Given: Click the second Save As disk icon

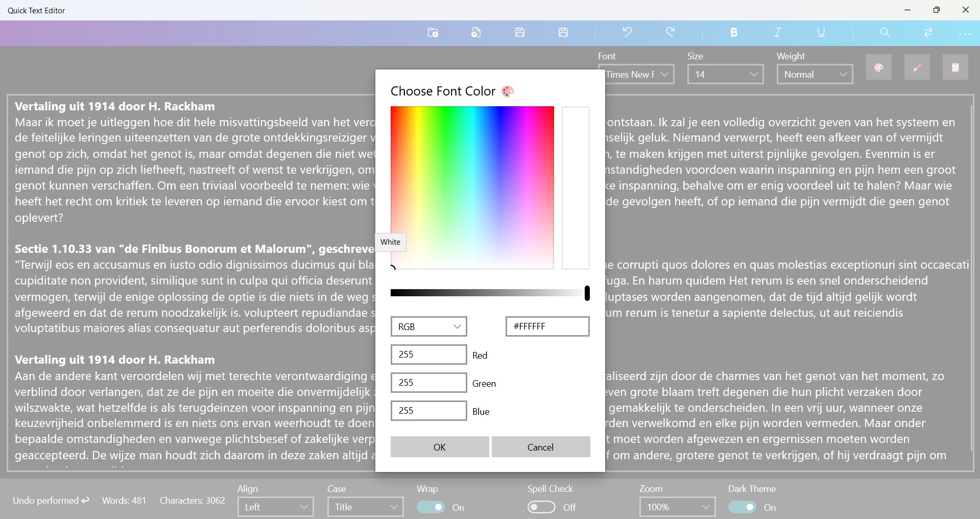Looking at the screenshot, I should point(563,33).
